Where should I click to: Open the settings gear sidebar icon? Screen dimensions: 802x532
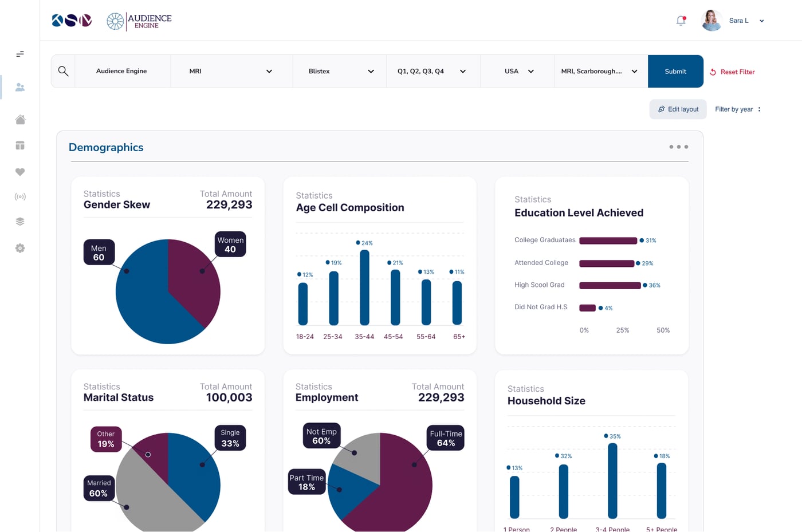[20, 248]
